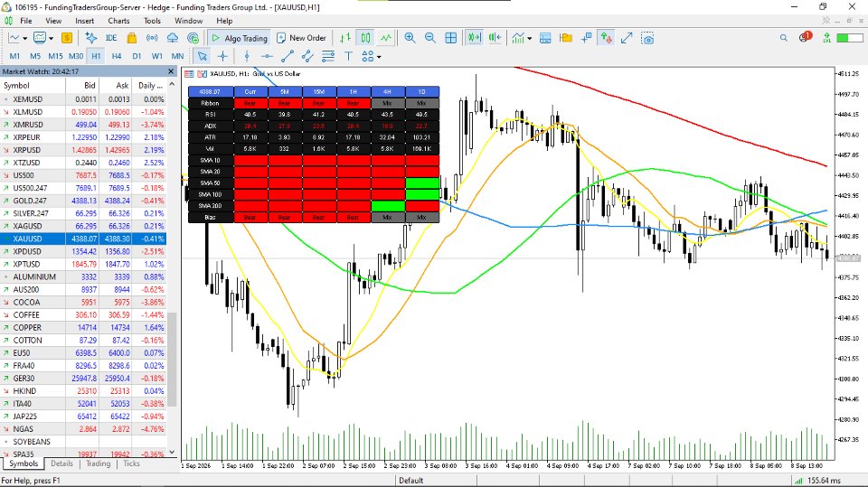This screenshot has width=868, height=487.
Task: Select the equidistant channel tool
Action: point(307,56)
